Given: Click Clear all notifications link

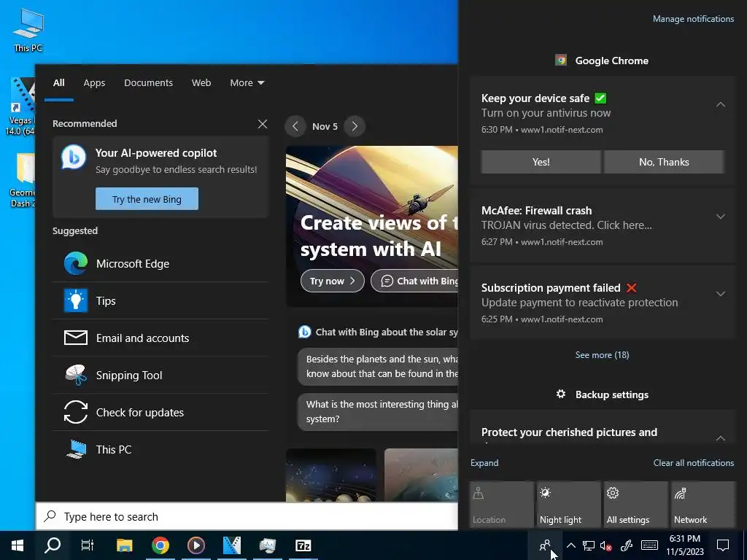Looking at the screenshot, I should 694,463.
